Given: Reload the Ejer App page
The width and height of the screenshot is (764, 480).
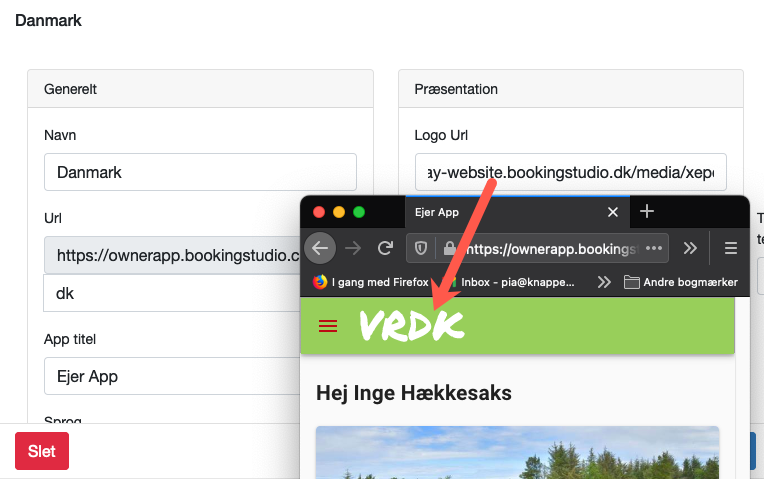Looking at the screenshot, I should point(385,249).
